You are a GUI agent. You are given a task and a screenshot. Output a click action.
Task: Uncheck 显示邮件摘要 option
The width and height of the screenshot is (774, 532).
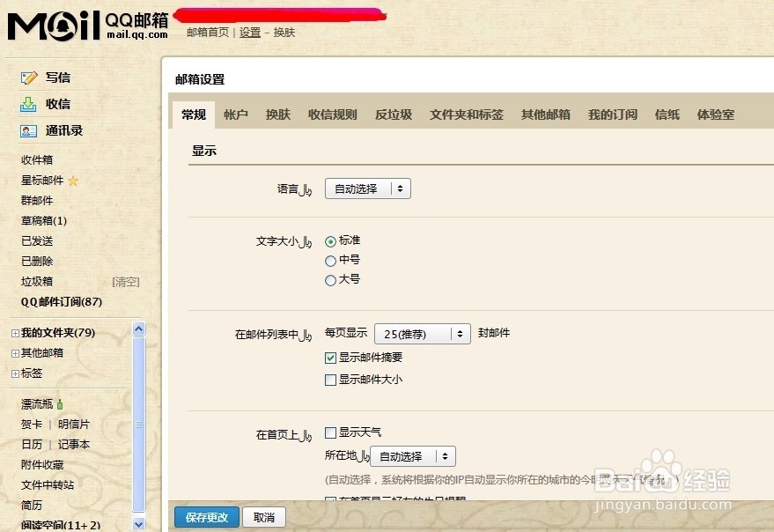click(330, 358)
